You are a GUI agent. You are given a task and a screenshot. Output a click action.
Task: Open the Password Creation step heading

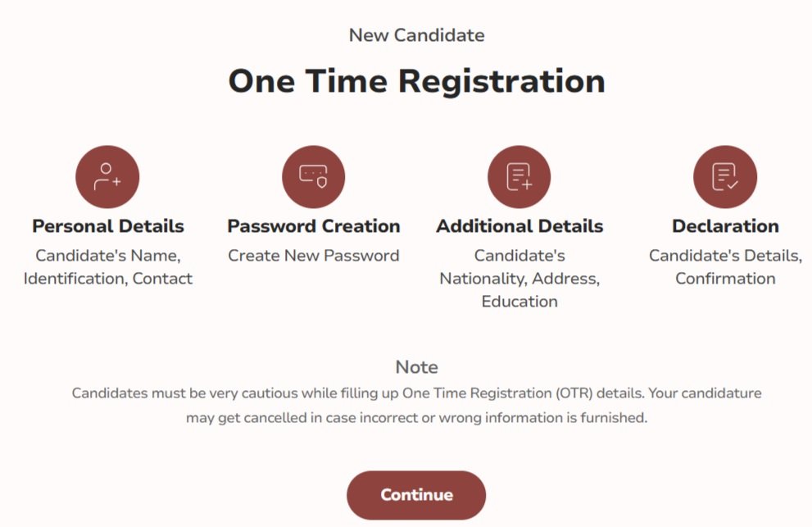point(314,226)
